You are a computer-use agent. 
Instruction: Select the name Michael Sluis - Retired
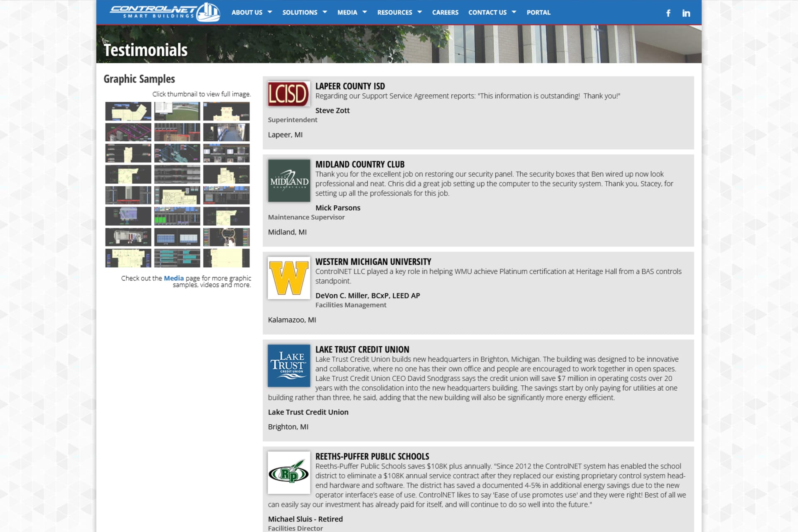pyautogui.click(x=305, y=519)
